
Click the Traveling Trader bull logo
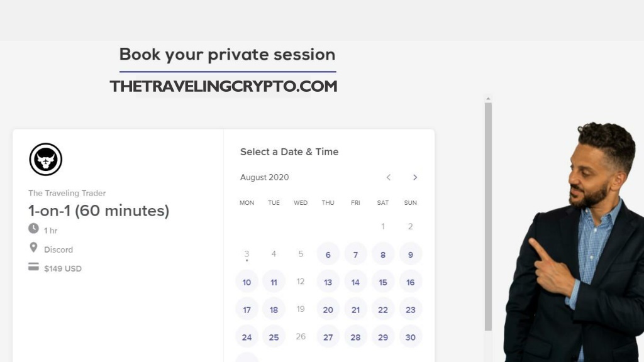click(x=45, y=159)
